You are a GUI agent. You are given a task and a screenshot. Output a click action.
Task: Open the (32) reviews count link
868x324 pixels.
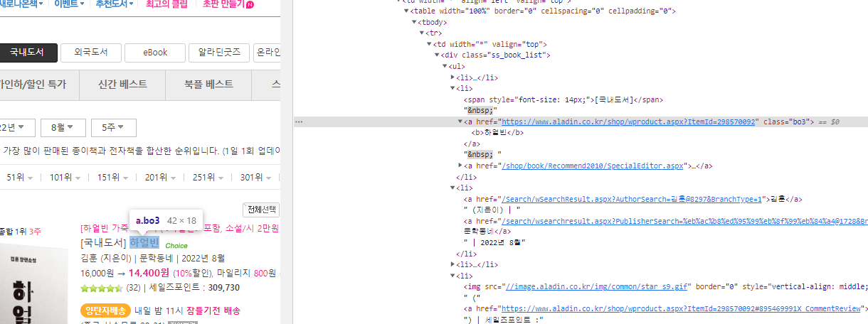(133, 288)
